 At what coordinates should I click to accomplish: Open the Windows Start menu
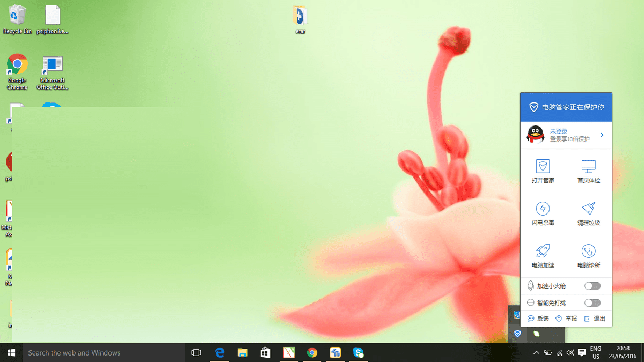(11, 352)
